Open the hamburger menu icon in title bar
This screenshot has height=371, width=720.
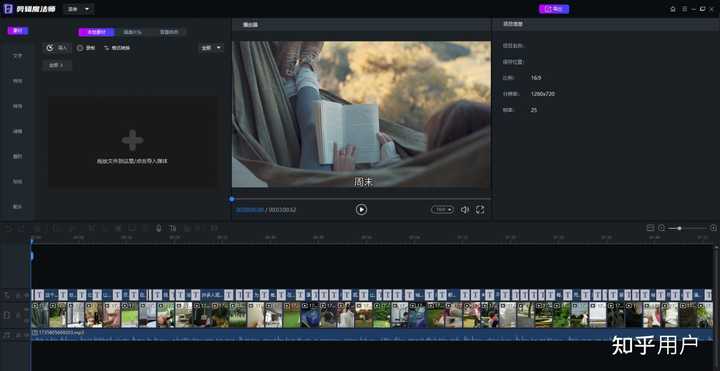point(685,9)
